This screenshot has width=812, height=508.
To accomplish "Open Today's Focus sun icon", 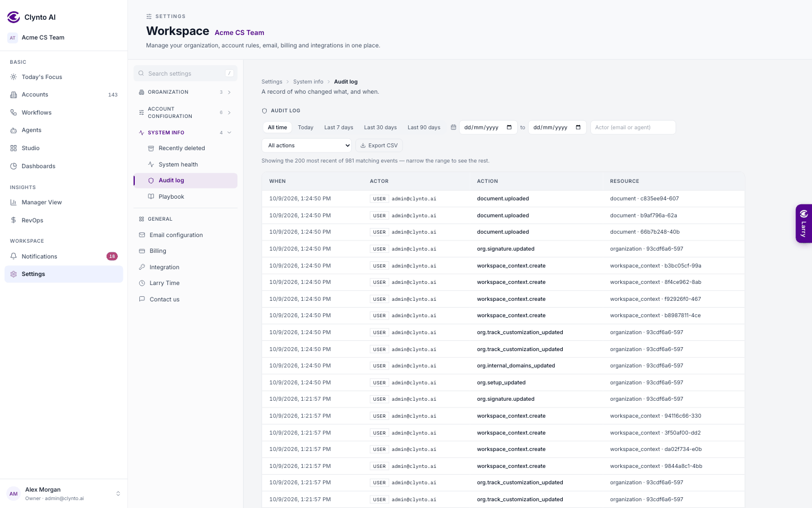I will [14, 77].
